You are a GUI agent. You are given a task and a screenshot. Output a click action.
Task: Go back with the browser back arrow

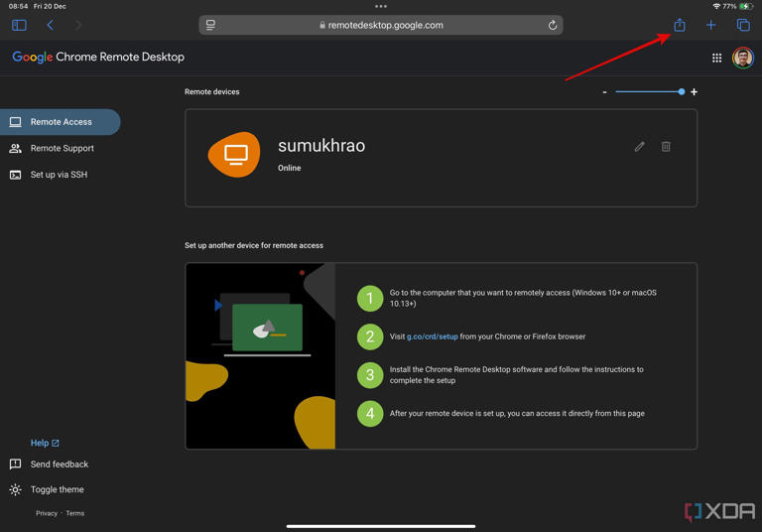[50, 25]
